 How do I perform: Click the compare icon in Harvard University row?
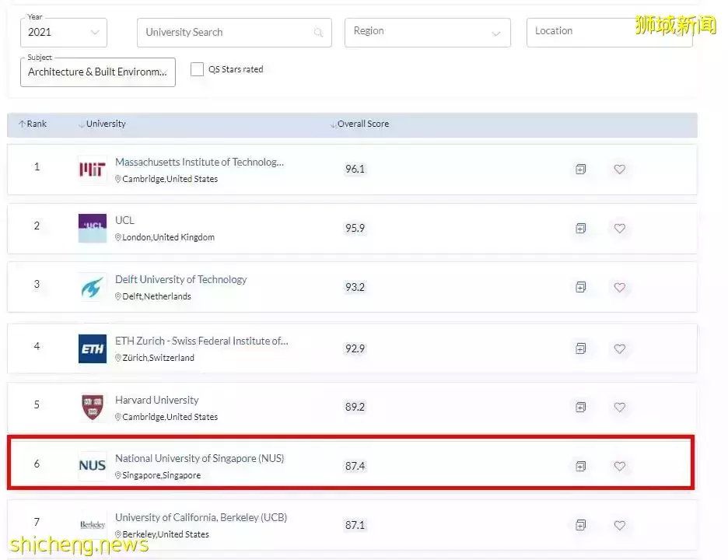580,407
